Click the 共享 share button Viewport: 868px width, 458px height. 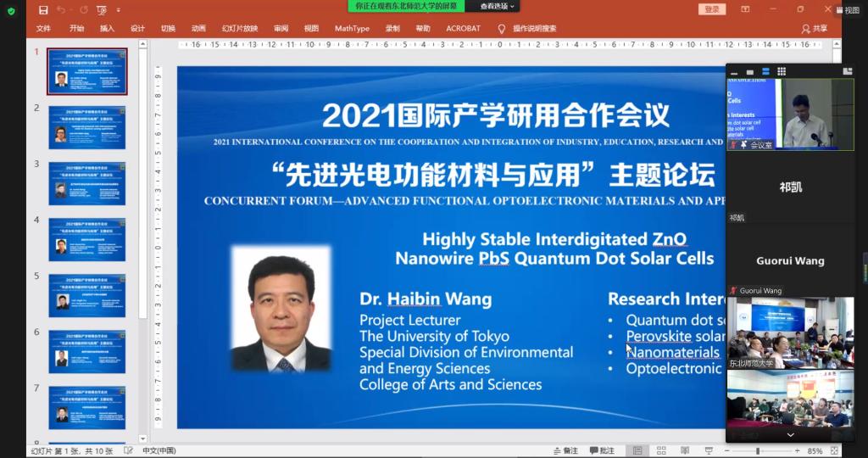coord(815,28)
